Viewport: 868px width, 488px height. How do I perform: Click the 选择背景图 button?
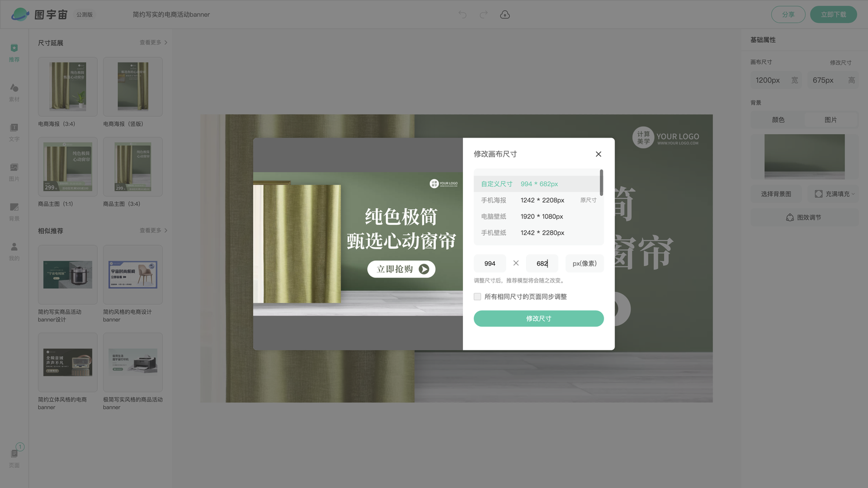coord(776,194)
